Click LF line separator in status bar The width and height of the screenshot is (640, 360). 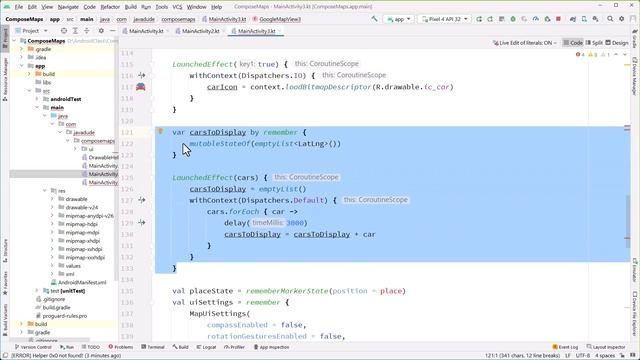click(568, 356)
